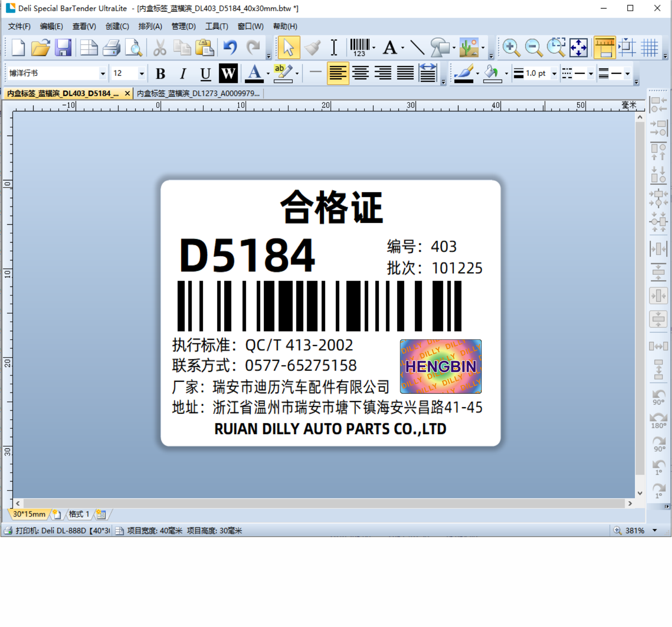This screenshot has height=627, width=672.
Task: Undo the last action
Action: [x=230, y=47]
